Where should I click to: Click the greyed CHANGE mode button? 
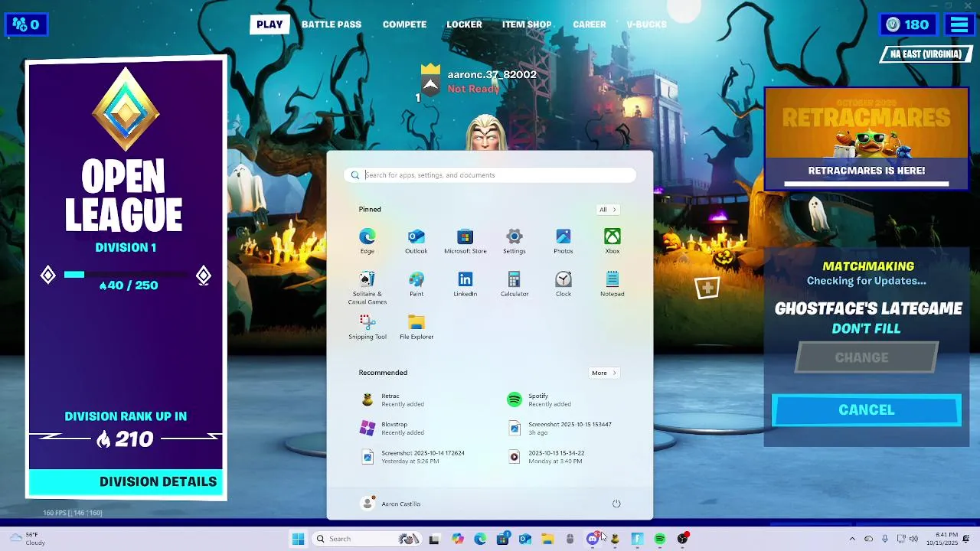click(867, 357)
